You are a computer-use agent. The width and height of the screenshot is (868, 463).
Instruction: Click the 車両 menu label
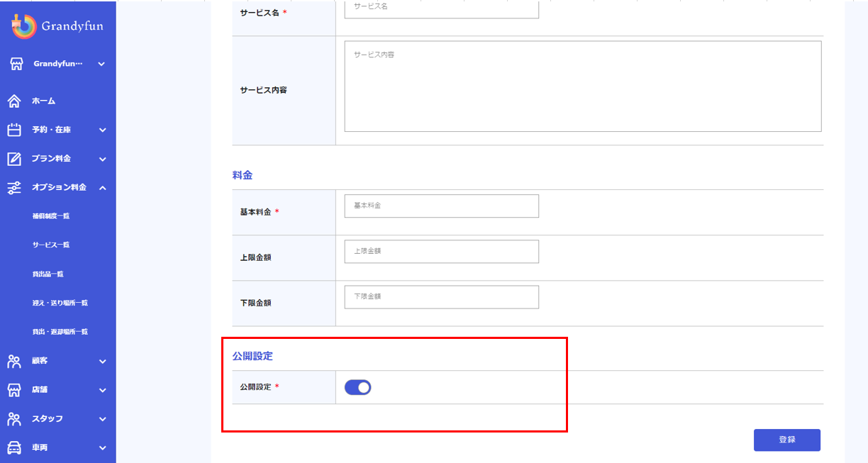[40, 447]
